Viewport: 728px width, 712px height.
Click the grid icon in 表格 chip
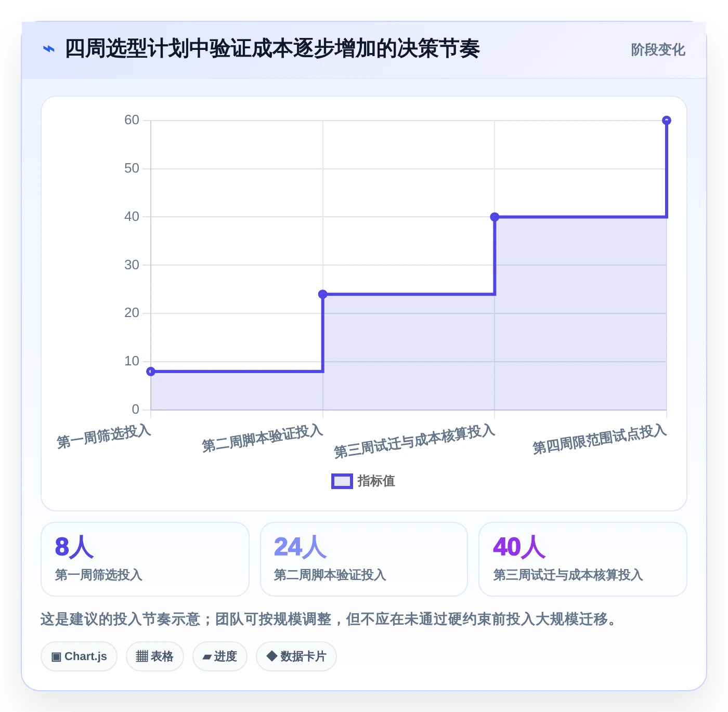142,656
